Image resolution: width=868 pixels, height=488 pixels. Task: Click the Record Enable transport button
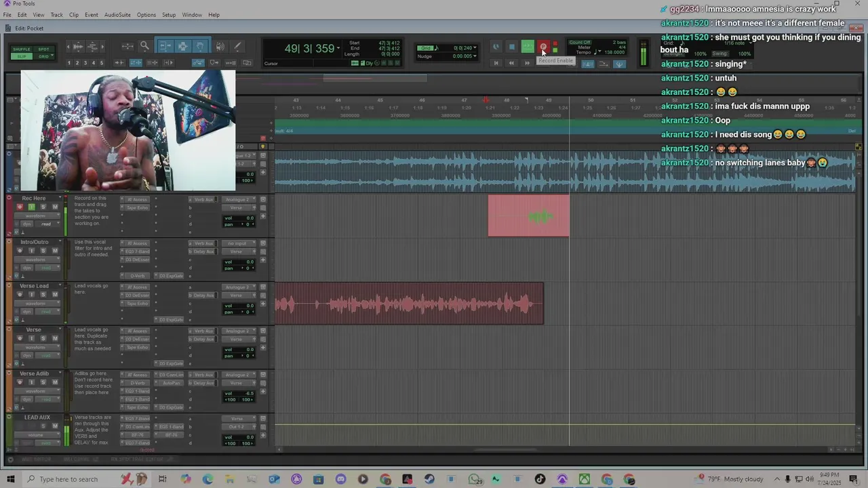(x=544, y=47)
